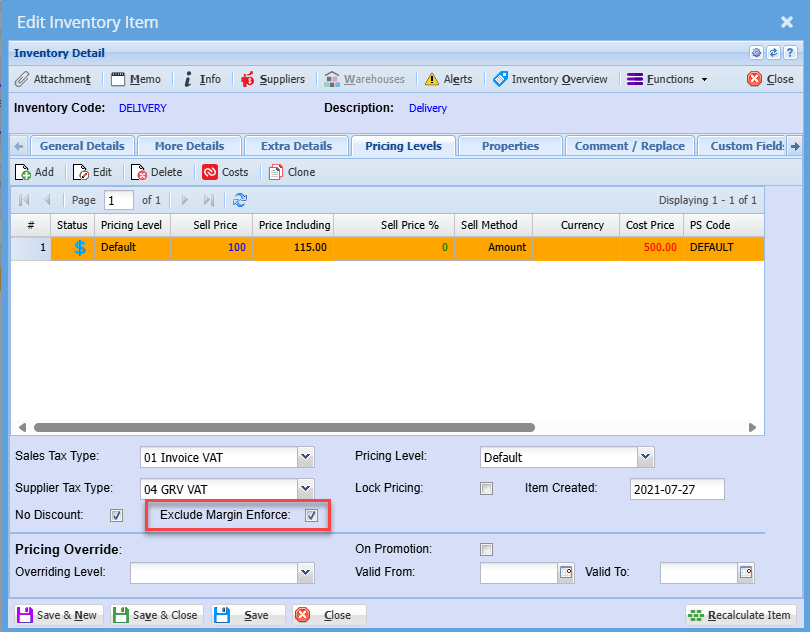Expand the Sales Tax Type dropdown
The height and width of the screenshot is (632, 810).
point(306,457)
